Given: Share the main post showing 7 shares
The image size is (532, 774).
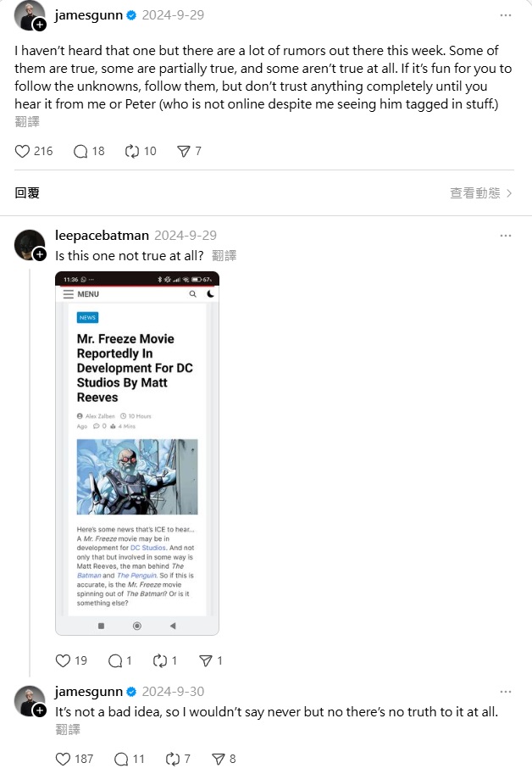Looking at the screenshot, I should (184, 151).
